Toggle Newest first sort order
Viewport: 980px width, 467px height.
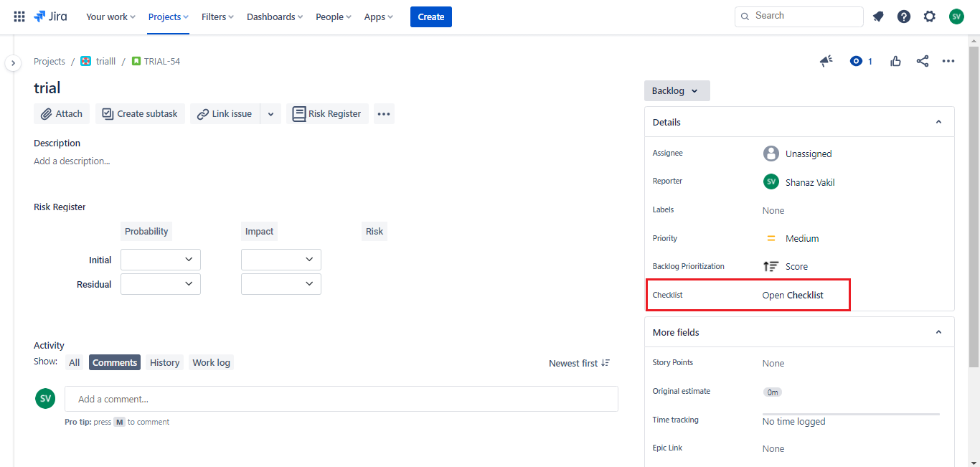(x=579, y=363)
